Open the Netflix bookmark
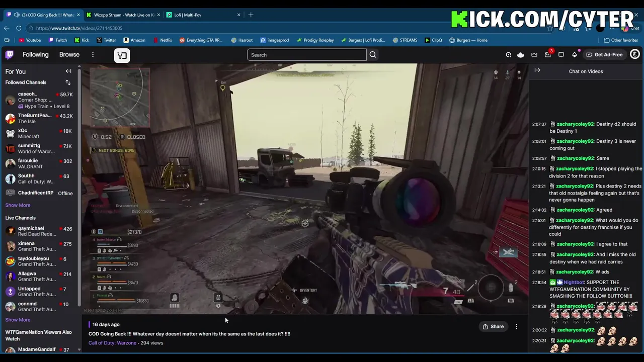The width and height of the screenshot is (644, 362). pyautogui.click(x=162, y=40)
